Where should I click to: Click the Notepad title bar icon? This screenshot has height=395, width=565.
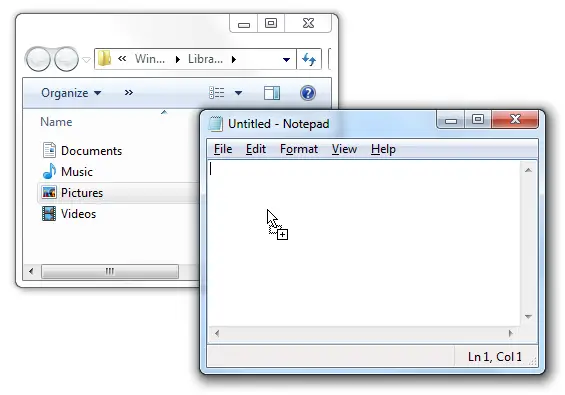pyautogui.click(x=215, y=124)
